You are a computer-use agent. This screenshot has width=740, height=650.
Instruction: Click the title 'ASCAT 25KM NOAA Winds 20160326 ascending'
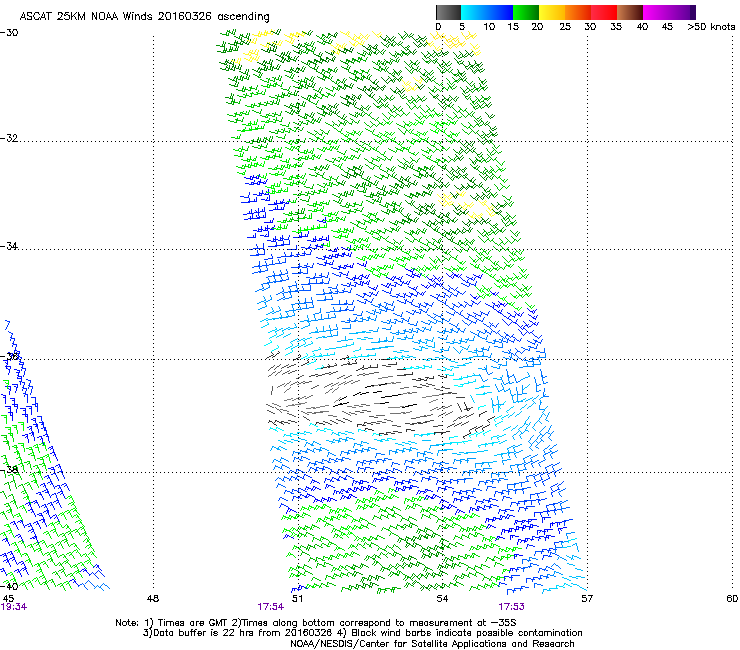(x=144, y=17)
